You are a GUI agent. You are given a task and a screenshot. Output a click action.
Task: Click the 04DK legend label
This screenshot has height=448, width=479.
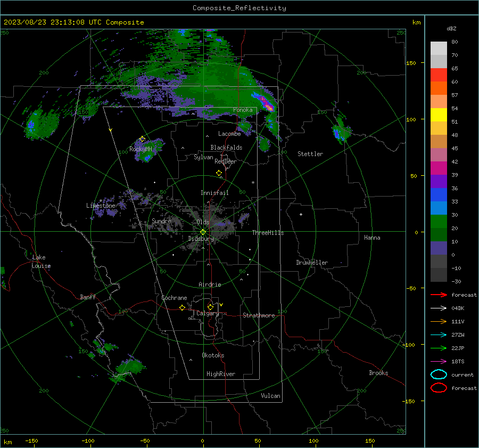point(458,308)
